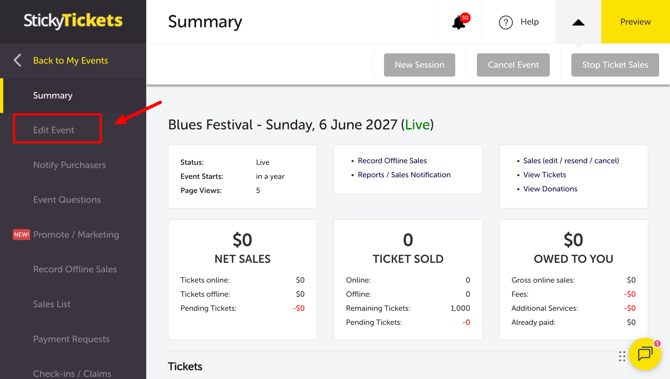Click the chat widget grip dots
The image size is (670, 379).
tap(622, 356)
